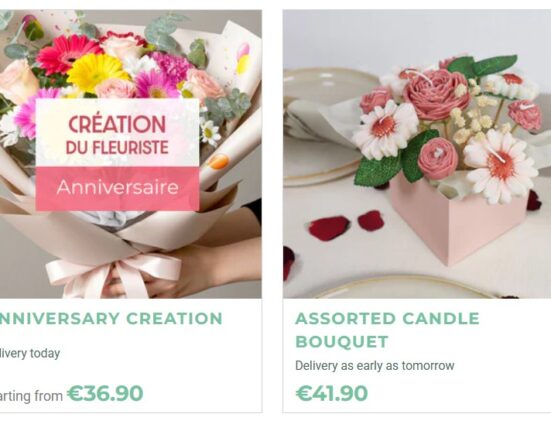Click the Création du Fleuriste label

point(117,133)
